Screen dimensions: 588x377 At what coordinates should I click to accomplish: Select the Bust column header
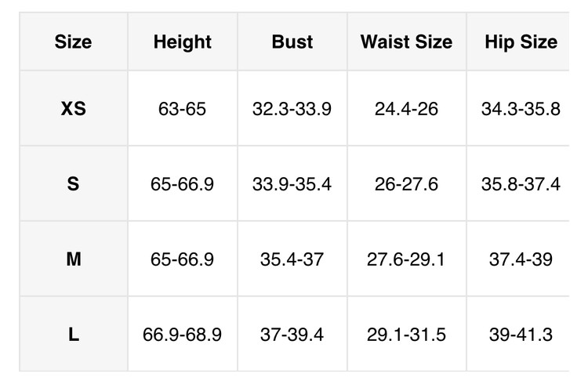click(x=292, y=42)
